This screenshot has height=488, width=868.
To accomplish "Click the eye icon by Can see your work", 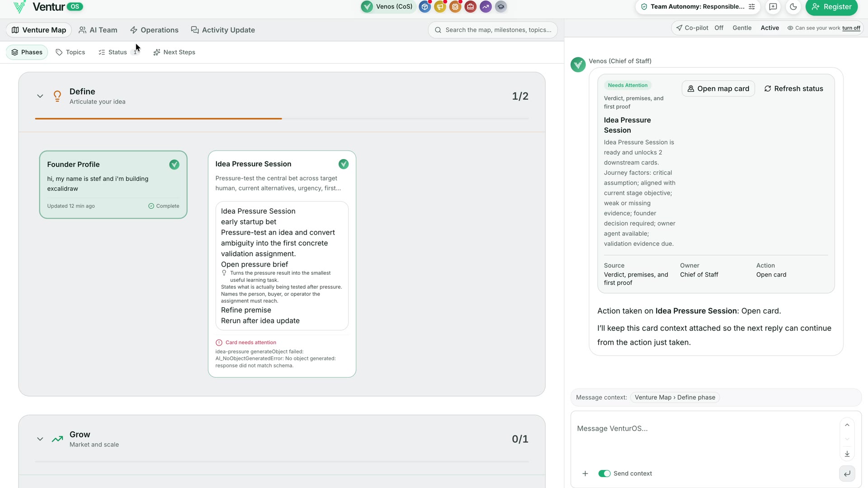I will point(790,28).
